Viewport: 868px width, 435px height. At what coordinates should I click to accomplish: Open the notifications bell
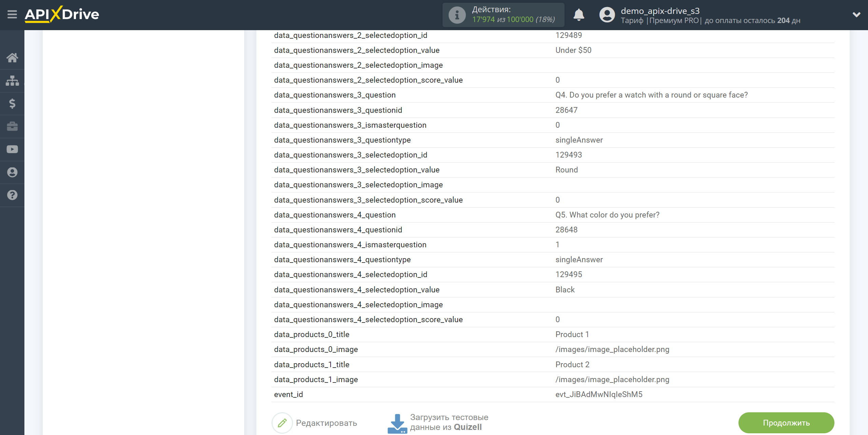tap(579, 15)
